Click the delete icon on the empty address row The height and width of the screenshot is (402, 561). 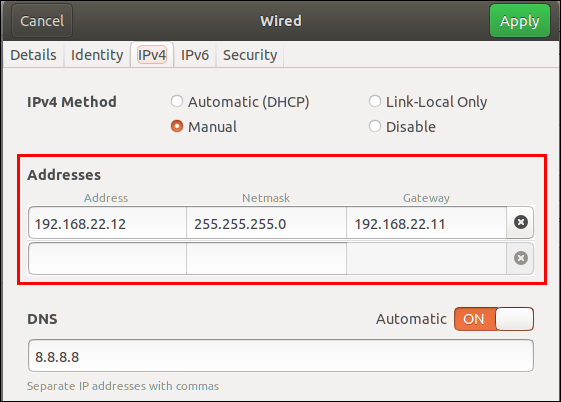[521, 258]
